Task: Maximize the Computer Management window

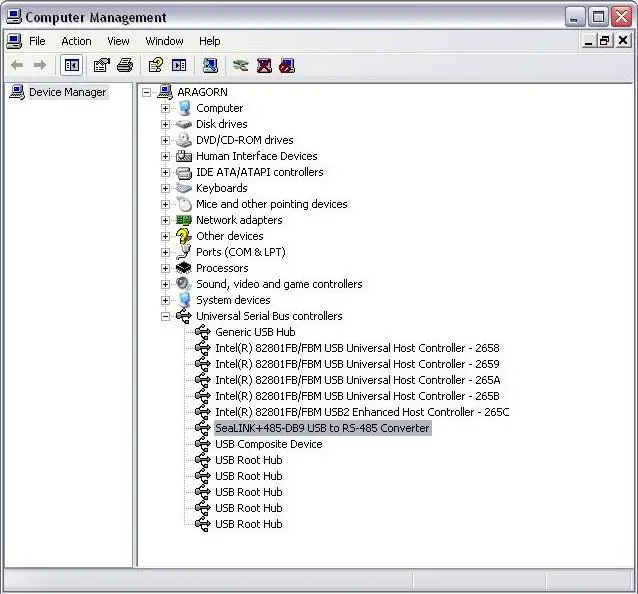Action: [x=599, y=17]
